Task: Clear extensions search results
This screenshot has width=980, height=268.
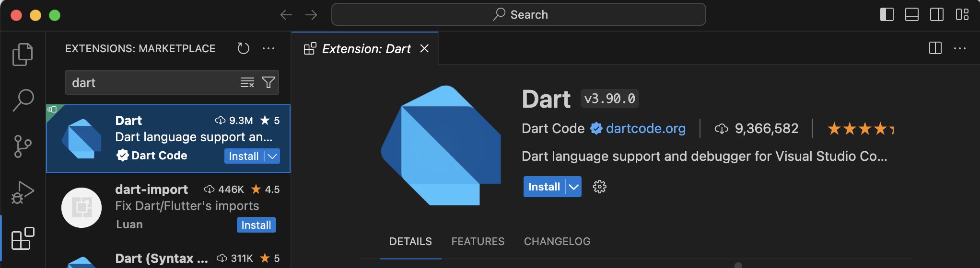Action: pyautogui.click(x=247, y=82)
